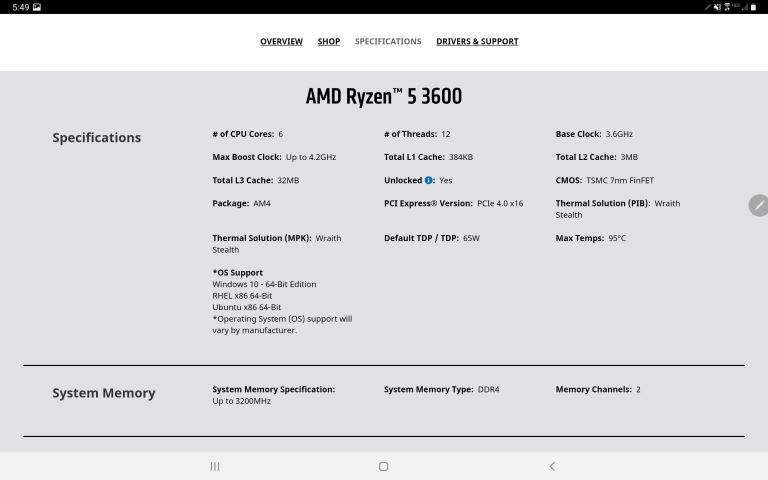
Task: Click 'Max Temps: 95°C' entry
Action: tap(590, 238)
